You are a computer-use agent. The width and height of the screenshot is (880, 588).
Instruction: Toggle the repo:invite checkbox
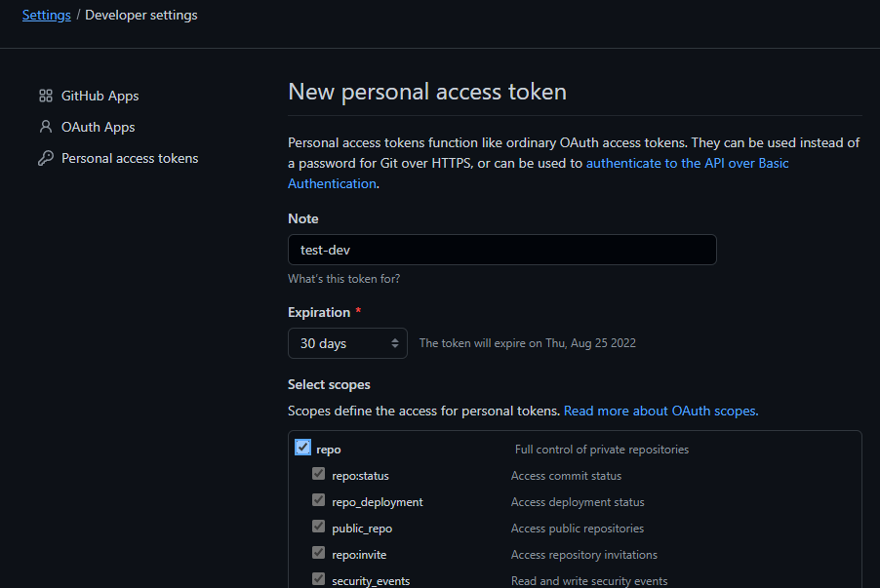coord(319,553)
